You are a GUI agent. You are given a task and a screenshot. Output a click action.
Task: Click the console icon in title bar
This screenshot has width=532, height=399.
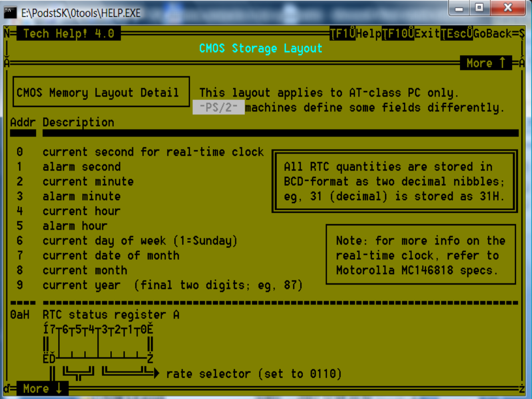tap(10, 12)
